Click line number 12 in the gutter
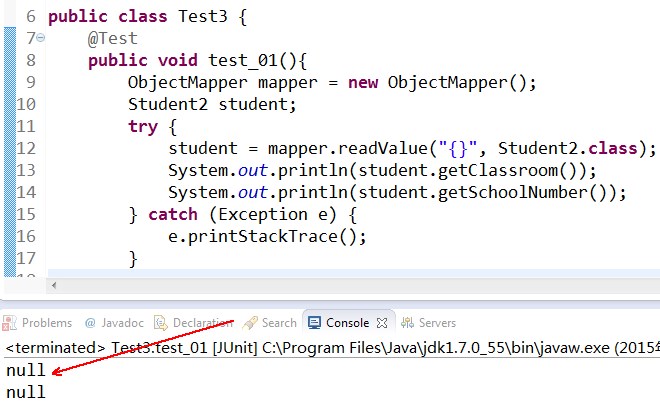660x410 pixels. (26, 148)
